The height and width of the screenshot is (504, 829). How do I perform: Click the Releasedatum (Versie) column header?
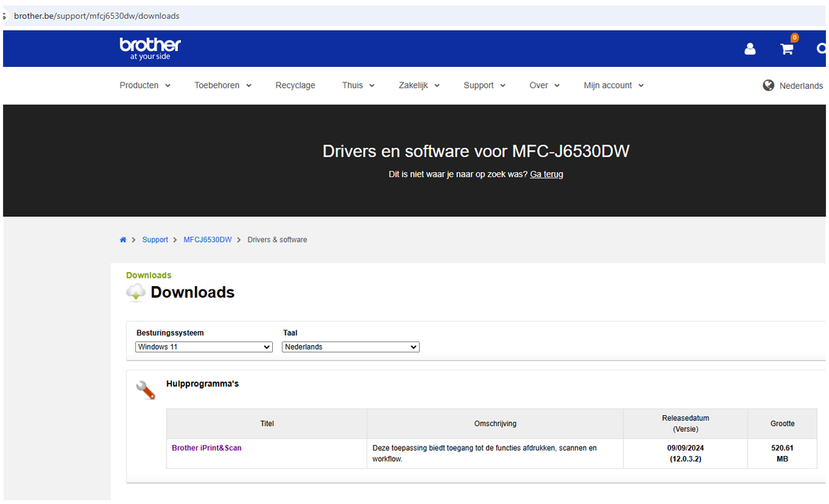[685, 423]
